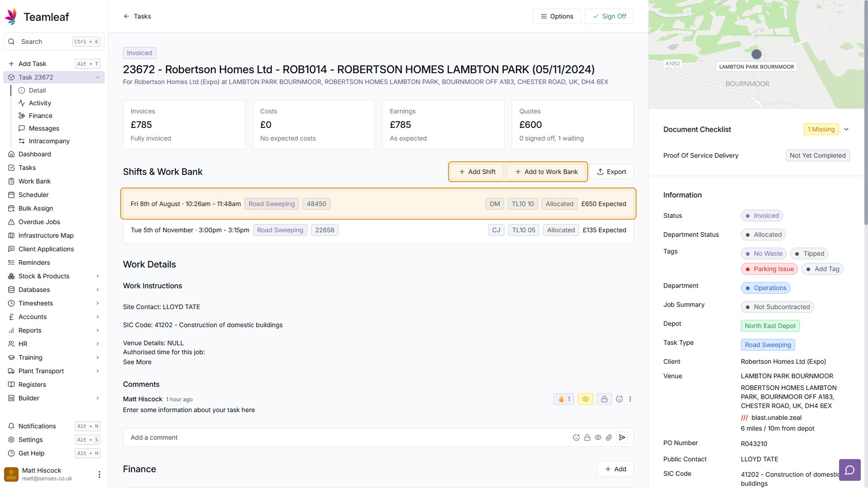Open the user menu dots beside Matt Hiscock
The image size is (868, 488).
coord(99,474)
